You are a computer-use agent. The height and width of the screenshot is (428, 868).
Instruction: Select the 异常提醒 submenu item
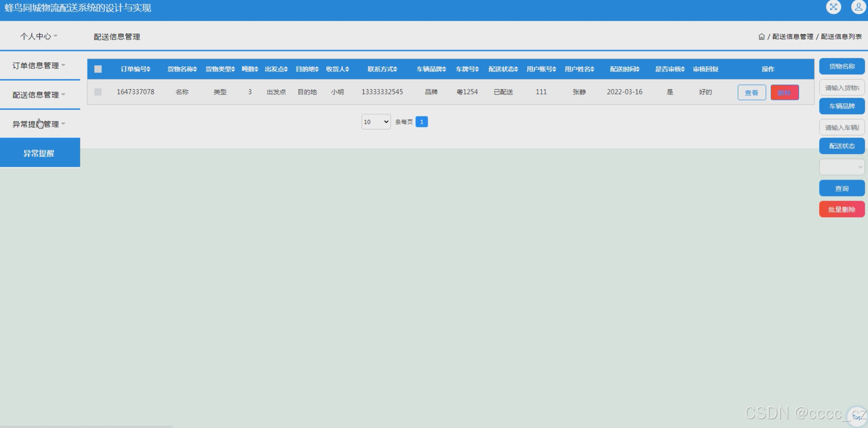(x=39, y=153)
